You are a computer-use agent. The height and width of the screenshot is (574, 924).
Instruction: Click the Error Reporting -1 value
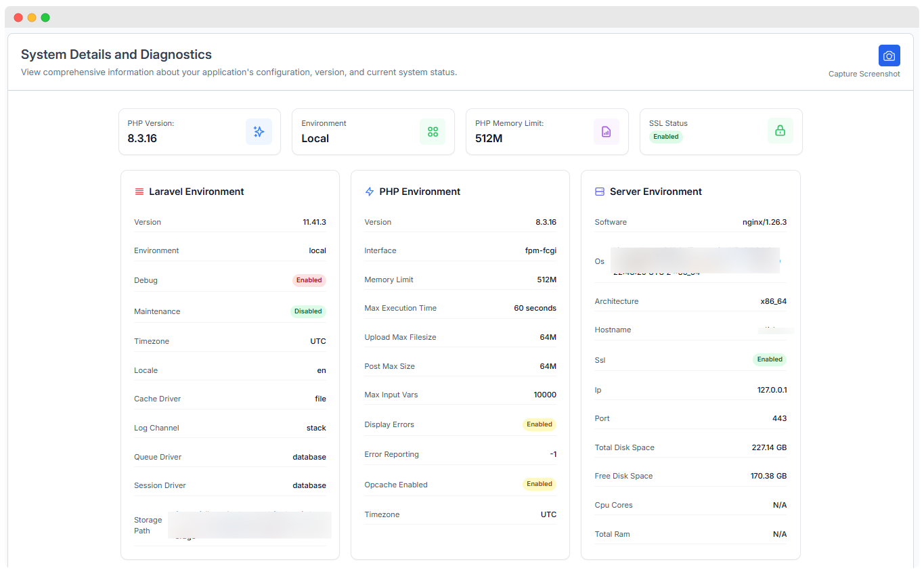pos(553,454)
